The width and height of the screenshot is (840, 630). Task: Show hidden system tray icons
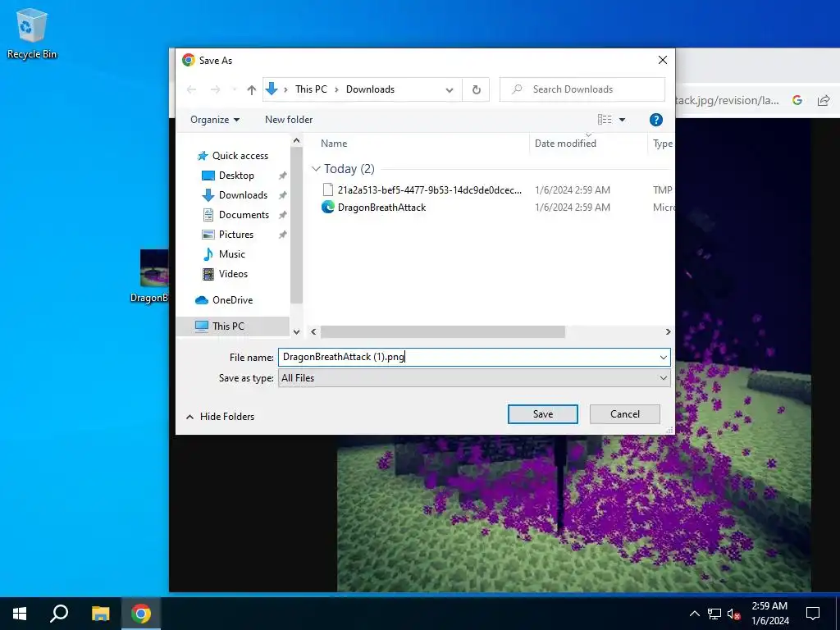(x=694, y=614)
